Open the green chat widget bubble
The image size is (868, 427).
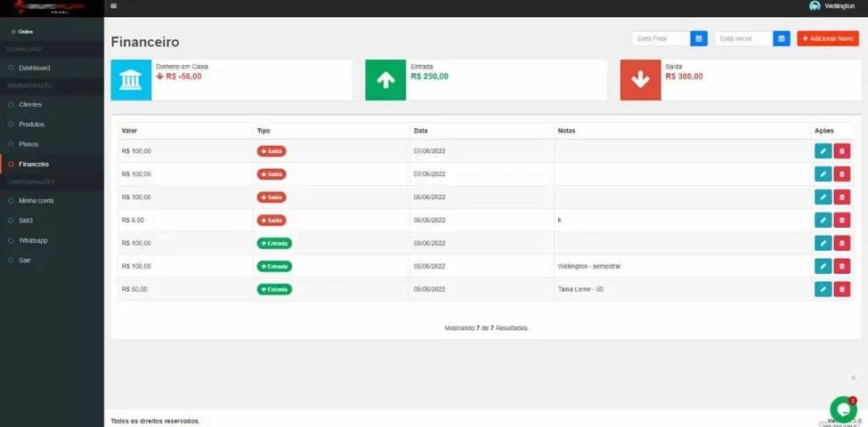[x=843, y=409]
